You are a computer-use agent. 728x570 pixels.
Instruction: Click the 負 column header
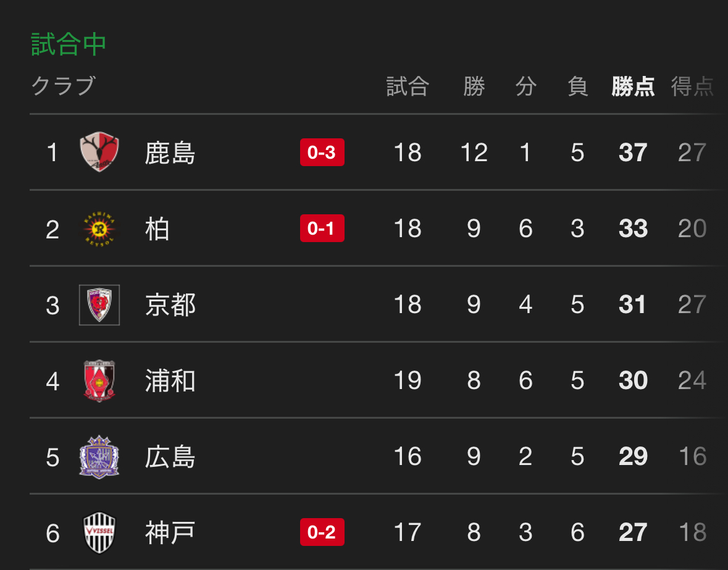[x=577, y=86]
